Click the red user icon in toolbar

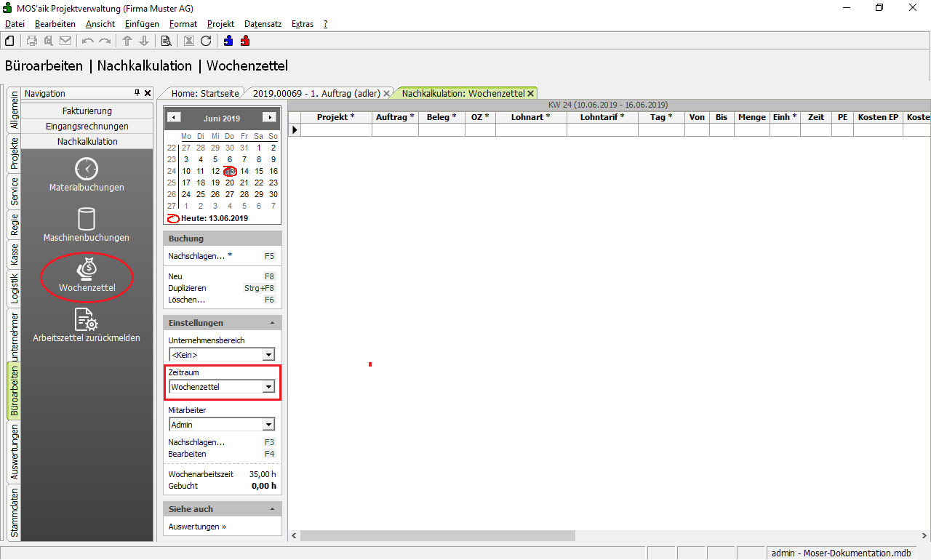(245, 41)
